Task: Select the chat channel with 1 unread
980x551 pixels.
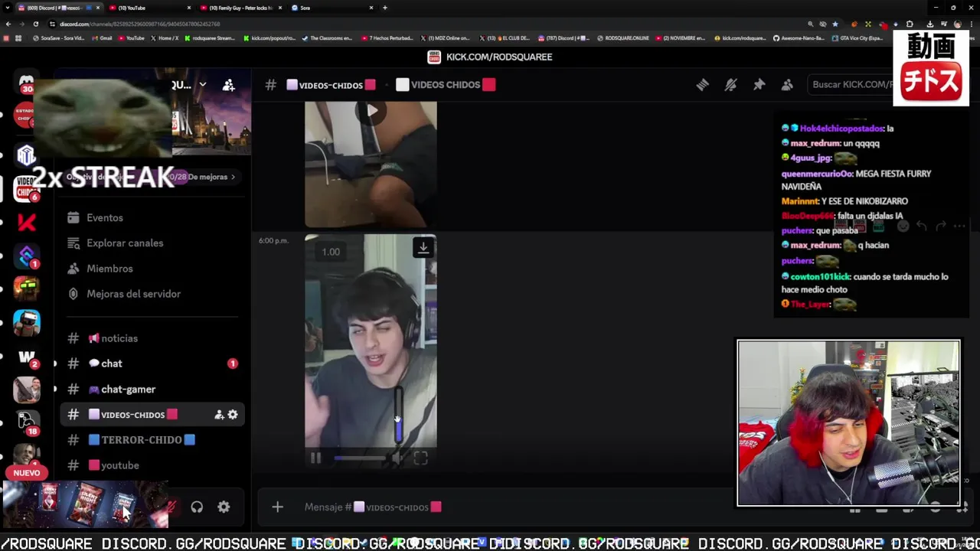Action: (x=152, y=364)
